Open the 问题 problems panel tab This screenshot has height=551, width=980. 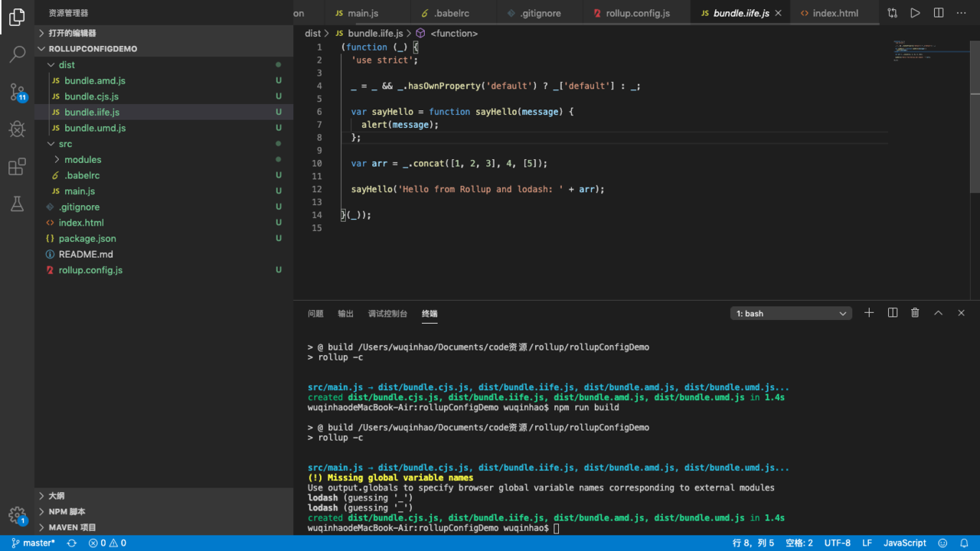point(315,314)
